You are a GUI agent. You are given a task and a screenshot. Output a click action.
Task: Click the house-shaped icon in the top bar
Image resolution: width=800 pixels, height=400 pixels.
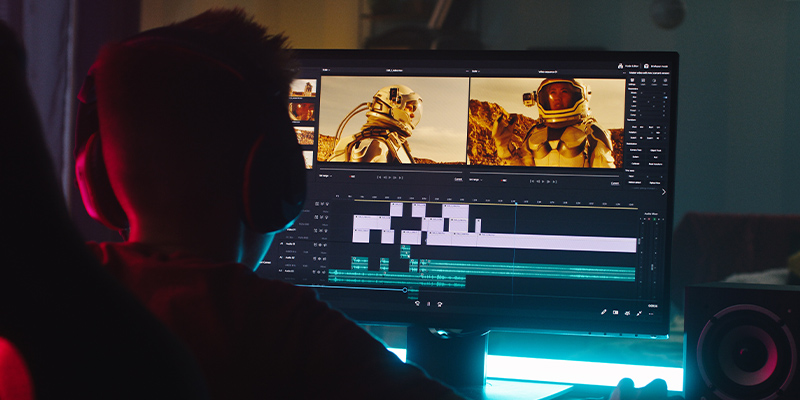[620, 66]
